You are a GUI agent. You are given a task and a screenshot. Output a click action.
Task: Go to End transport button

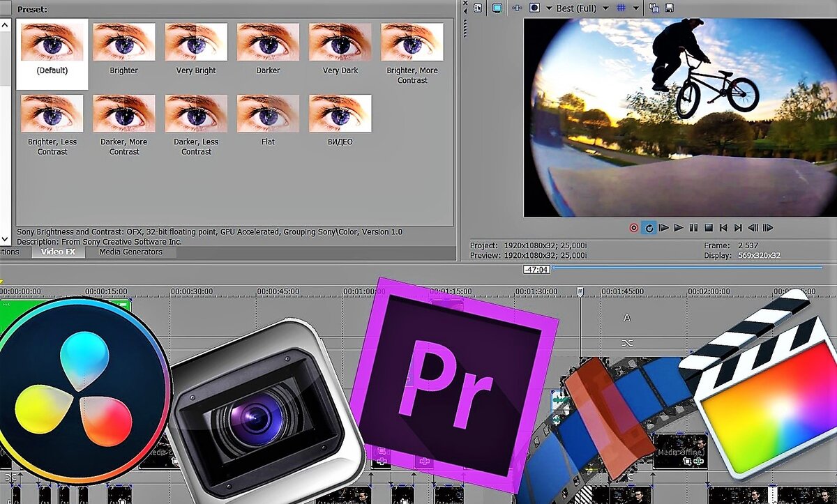pyautogui.click(x=738, y=227)
